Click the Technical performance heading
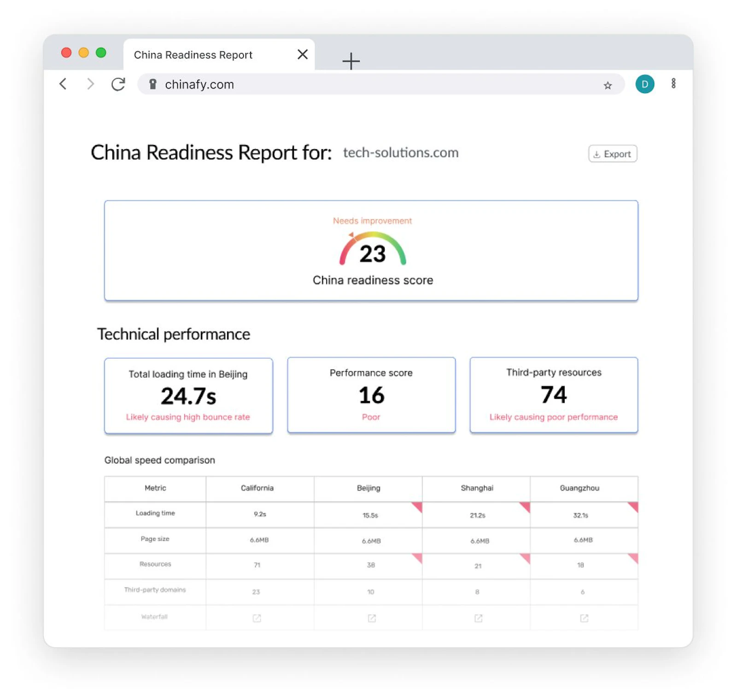This screenshot has width=737, height=700. 174,334
